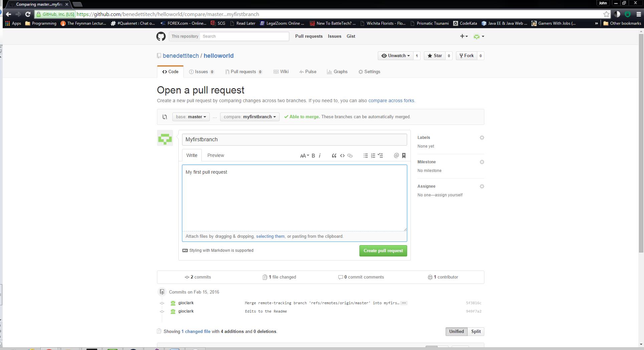Open Gist in the header navigation
644x350 pixels.
tap(351, 36)
